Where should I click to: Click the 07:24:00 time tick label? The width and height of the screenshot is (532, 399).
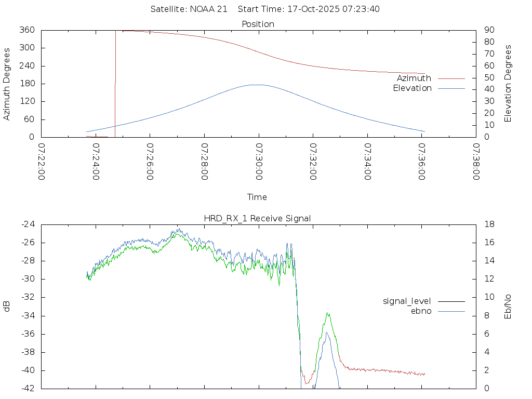pyautogui.click(x=96, y=162)
